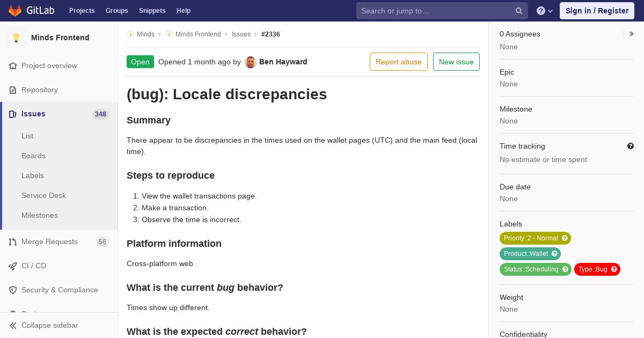Open the Snippets menu item
The height and width of the screenshot is (338, 644).
tap(152, 11)
